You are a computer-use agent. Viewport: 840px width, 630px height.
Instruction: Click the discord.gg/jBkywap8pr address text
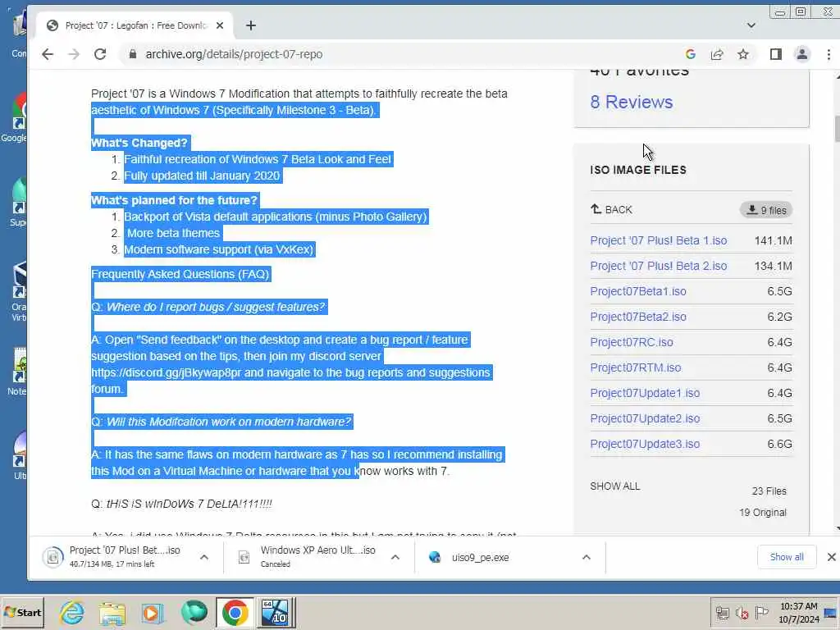167,372
